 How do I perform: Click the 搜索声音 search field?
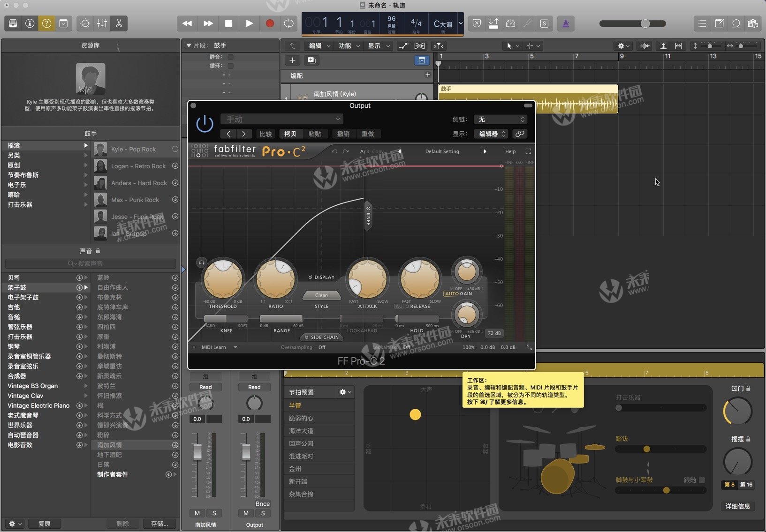[x=91, y=263]
